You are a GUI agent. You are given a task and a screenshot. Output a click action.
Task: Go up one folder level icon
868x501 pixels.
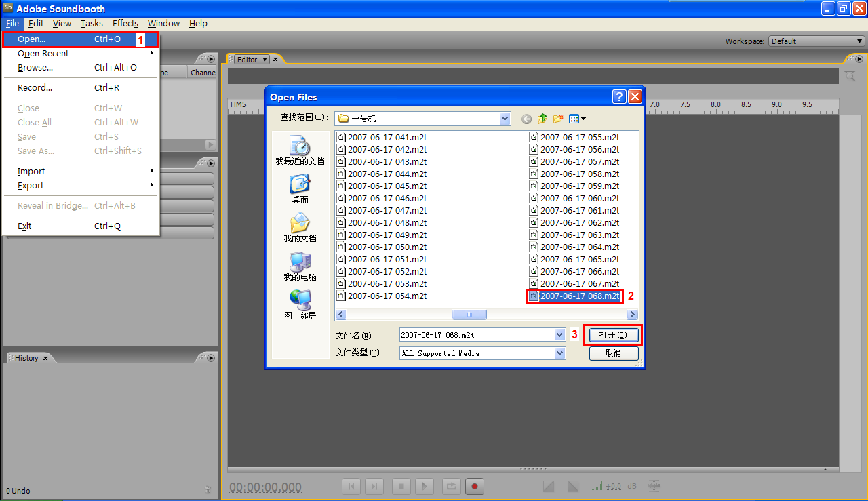542,119
